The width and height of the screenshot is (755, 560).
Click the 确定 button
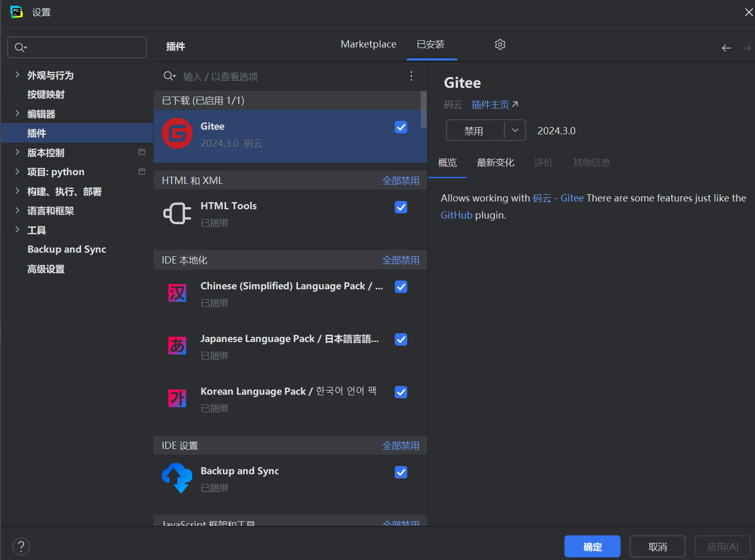click(592, 547)
